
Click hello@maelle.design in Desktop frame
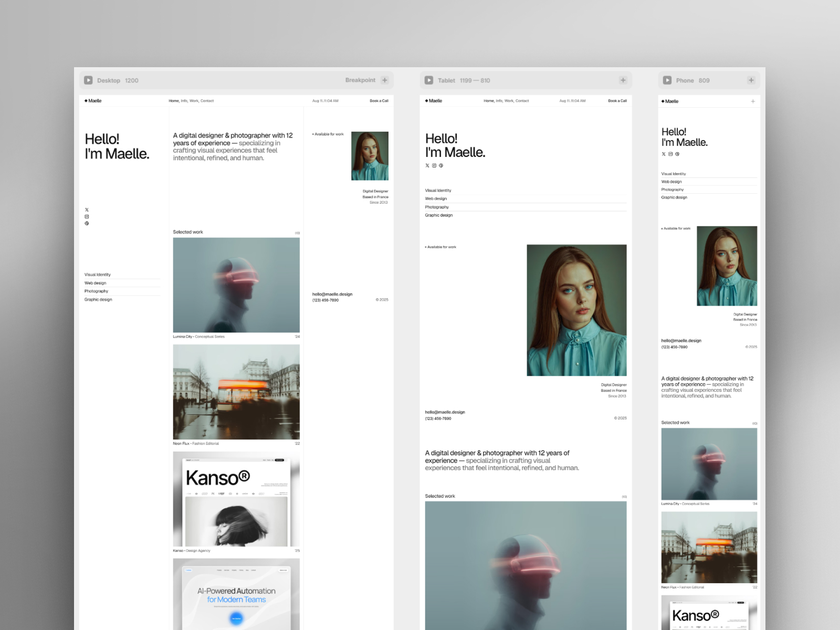point(332,294)
